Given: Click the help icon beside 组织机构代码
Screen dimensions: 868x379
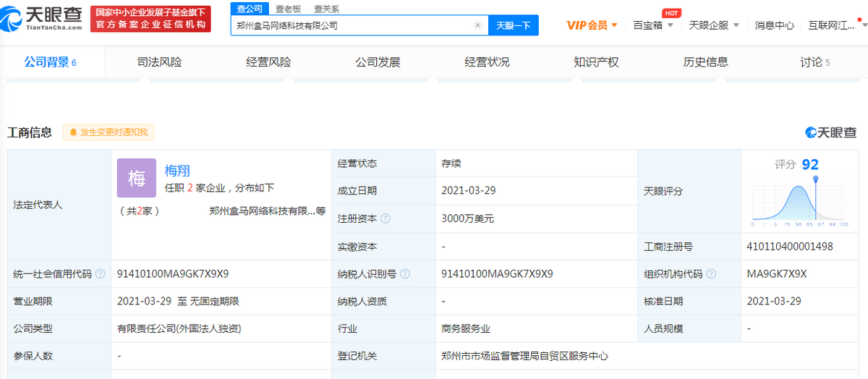Looking at the screenshot, I should click(712, 274).
